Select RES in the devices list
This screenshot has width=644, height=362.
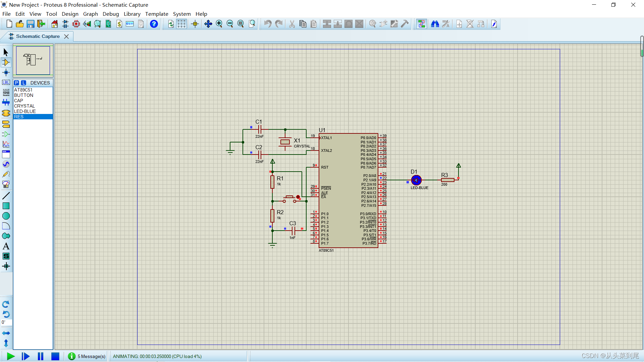33,117
